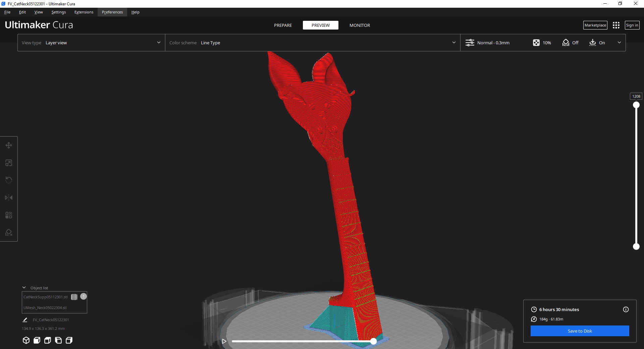Click Save to Disk
644x349 pixels.
tap(580, 331)
